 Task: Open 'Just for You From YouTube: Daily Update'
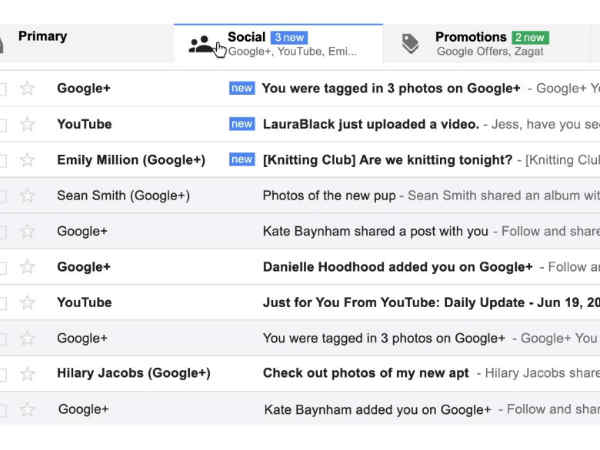pos(431,303)
